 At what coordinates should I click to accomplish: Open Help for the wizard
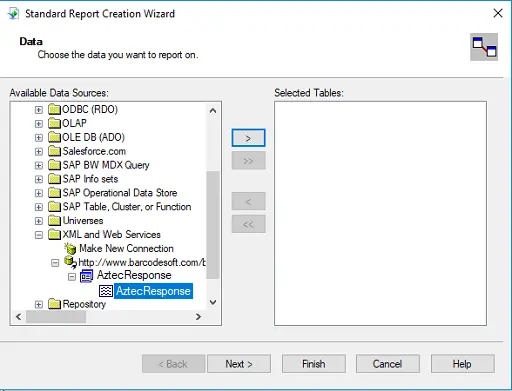coord(462,364)
